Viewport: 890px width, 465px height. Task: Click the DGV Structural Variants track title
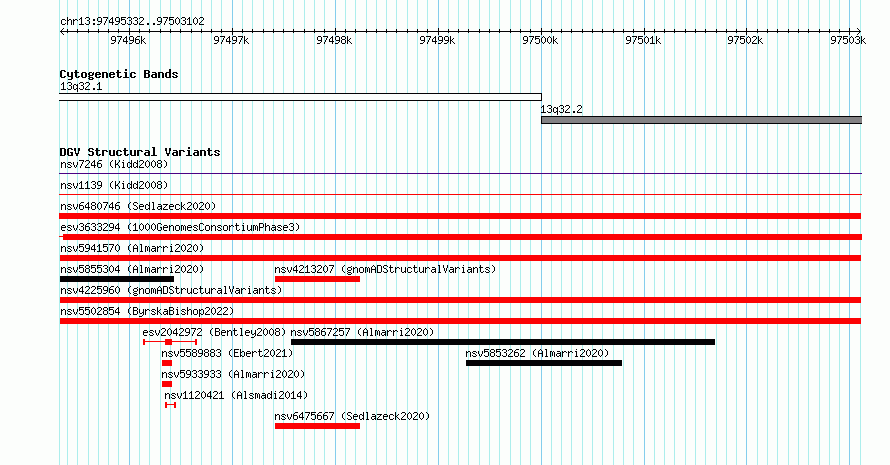(140, 152)
